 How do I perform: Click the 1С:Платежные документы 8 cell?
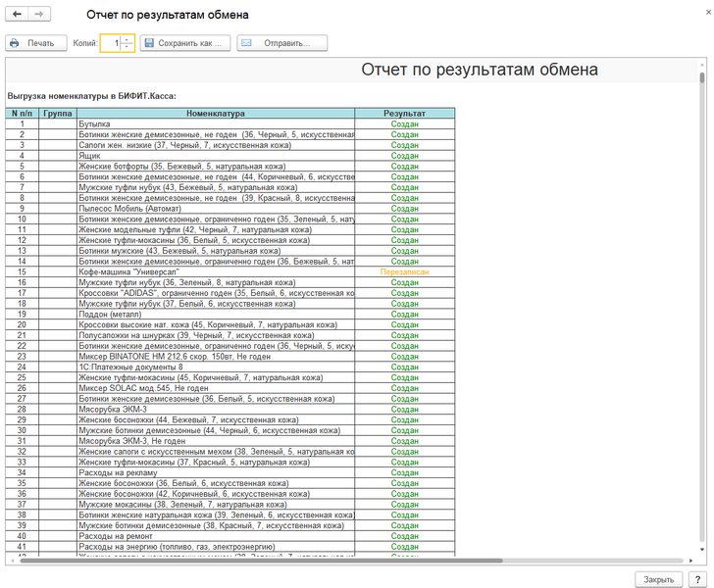[215, 367]
